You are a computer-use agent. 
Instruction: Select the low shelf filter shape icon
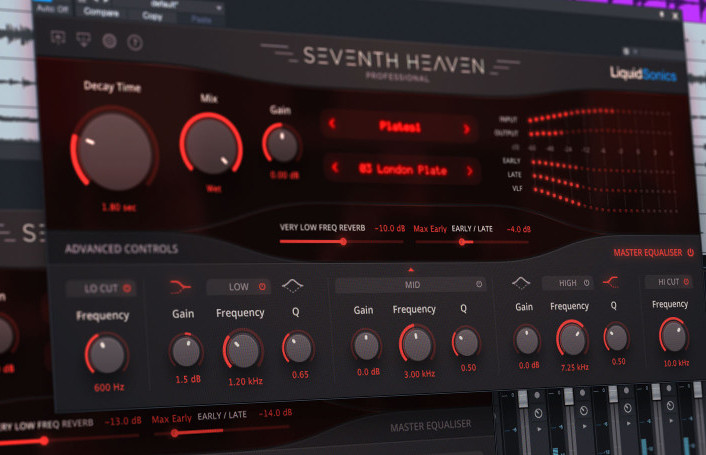click(180, 287)
